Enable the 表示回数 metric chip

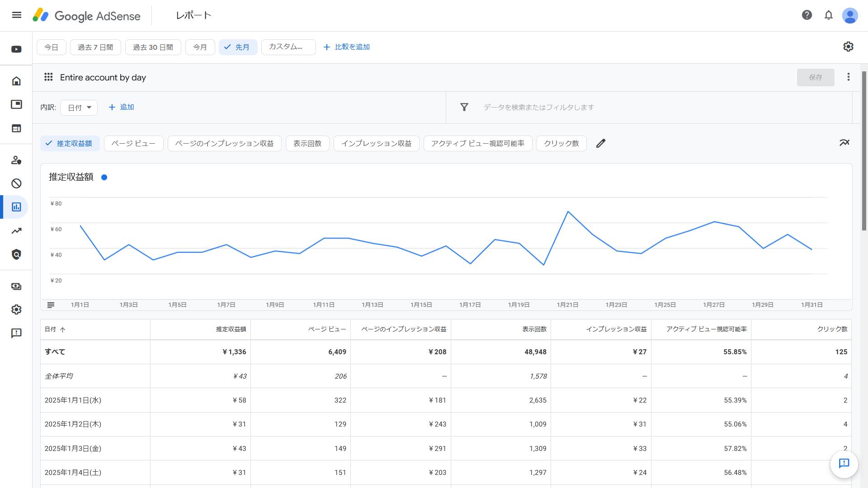pyautogui.click(x=307, y=143)
